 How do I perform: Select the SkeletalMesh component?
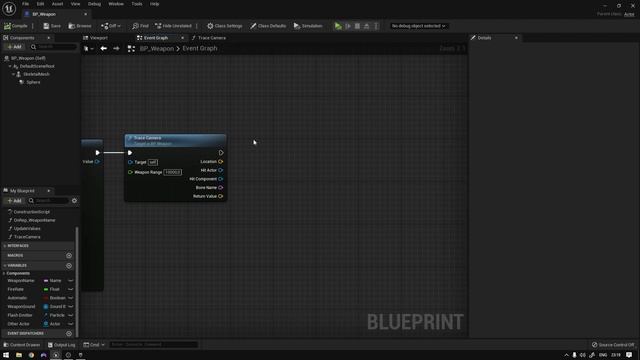click(36, 74)
